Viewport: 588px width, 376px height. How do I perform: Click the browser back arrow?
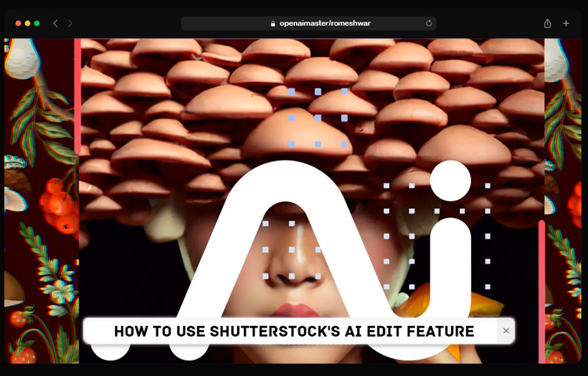[56, 23]
